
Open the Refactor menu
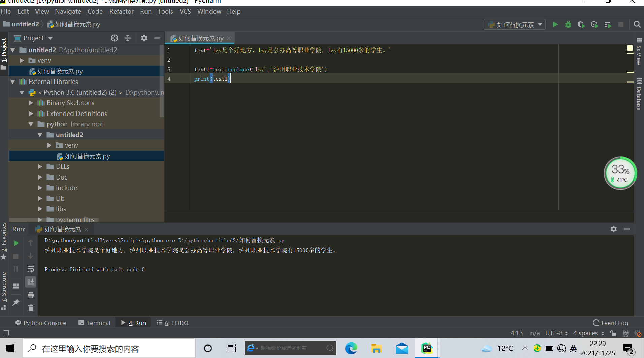point(121,11)
